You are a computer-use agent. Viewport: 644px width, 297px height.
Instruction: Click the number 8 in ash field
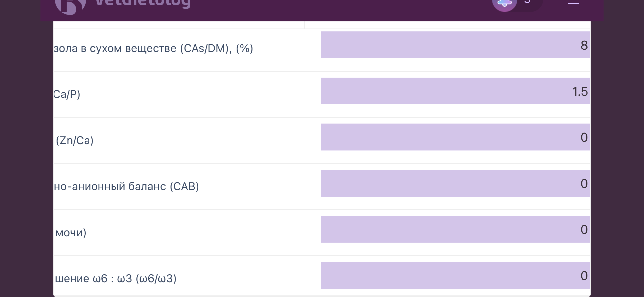584,45
